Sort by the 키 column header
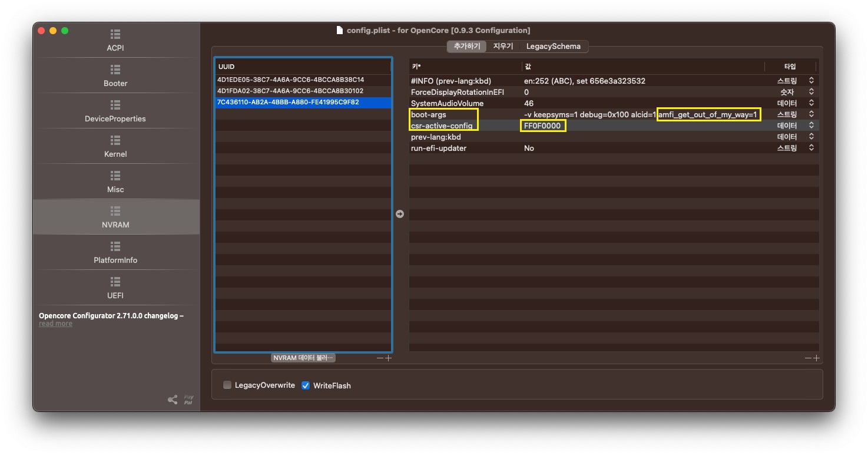Screen dimensions: 868x455 pyautogui.click(x=465, y=67)
